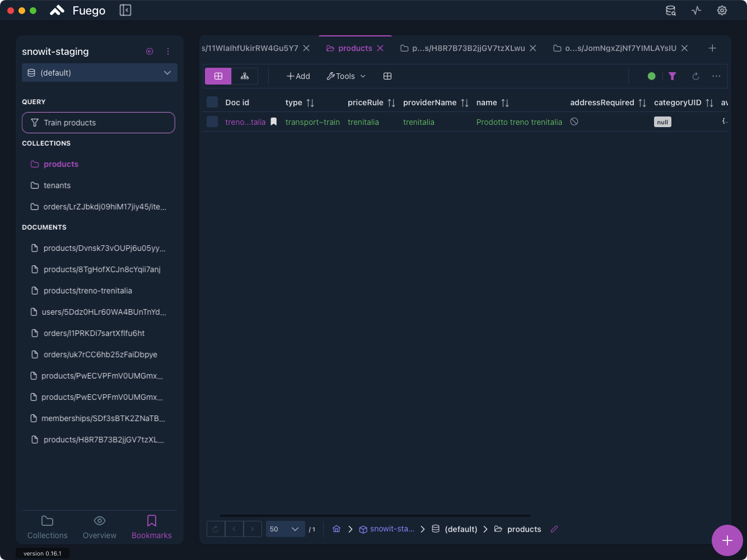Image resolution: width=747 pixels, height=560 pixels.
Task: Sort by the priceRule column
Action: pos(391,102)
